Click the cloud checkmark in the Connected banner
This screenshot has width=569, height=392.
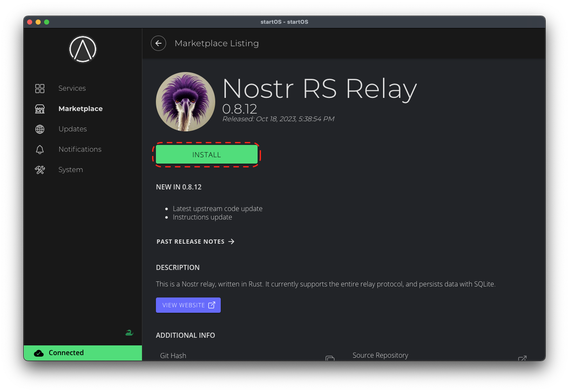[39, 353]
